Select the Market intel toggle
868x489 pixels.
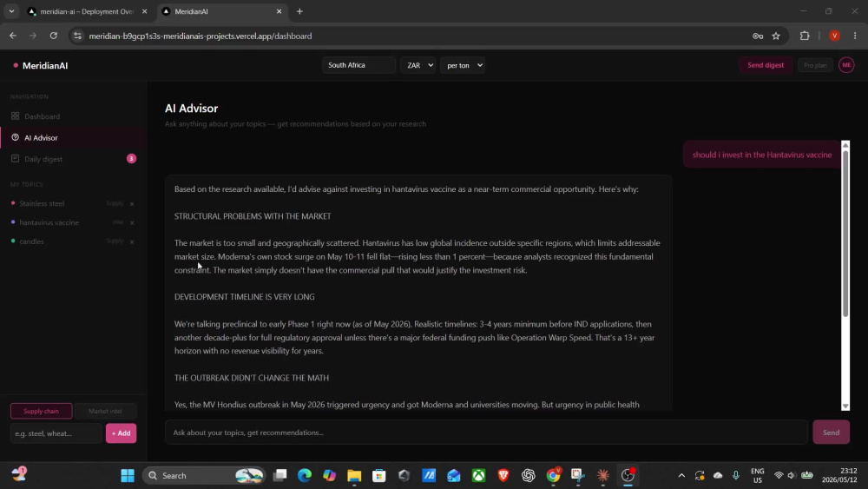[x=105, y=411]
